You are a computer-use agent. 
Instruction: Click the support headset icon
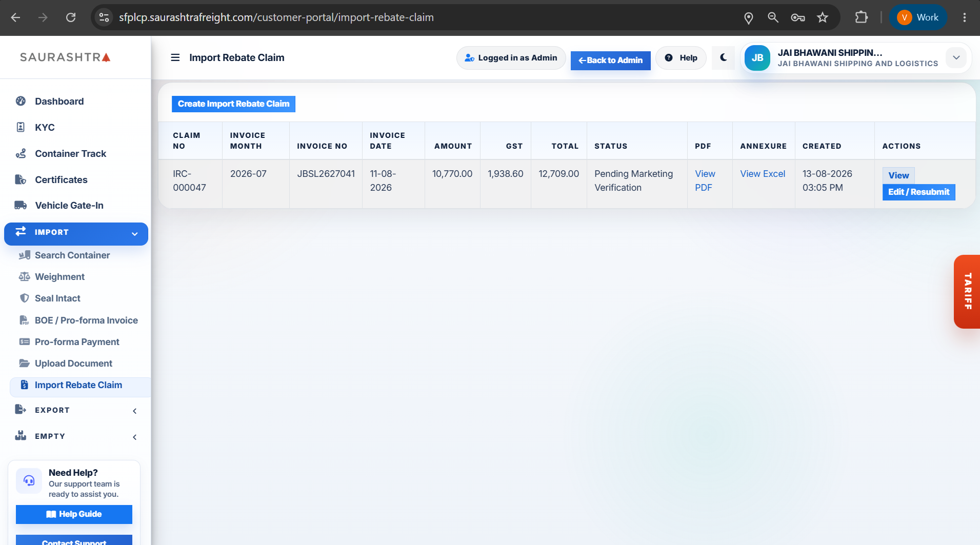(29, 480)
